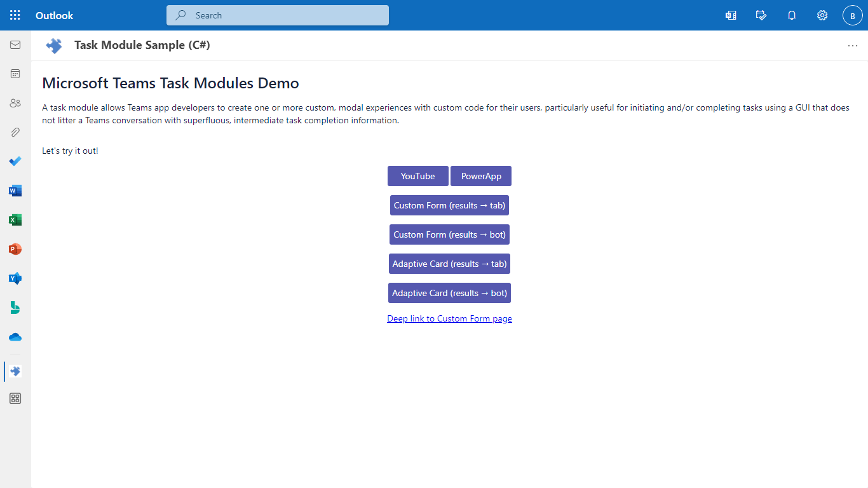Open the app launcher waffle icon
Screen dimensions: 868x488
[x=15, y=15]
